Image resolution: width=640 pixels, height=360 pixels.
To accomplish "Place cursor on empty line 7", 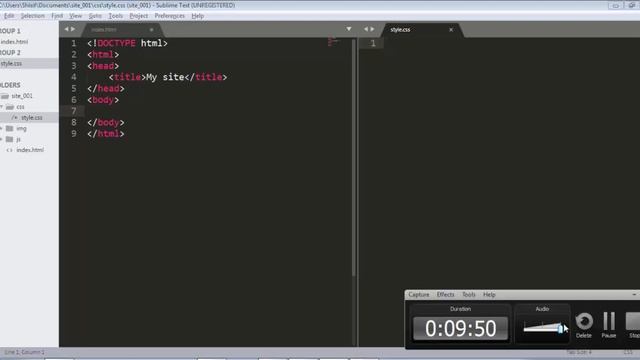I will tap(218, 111).
